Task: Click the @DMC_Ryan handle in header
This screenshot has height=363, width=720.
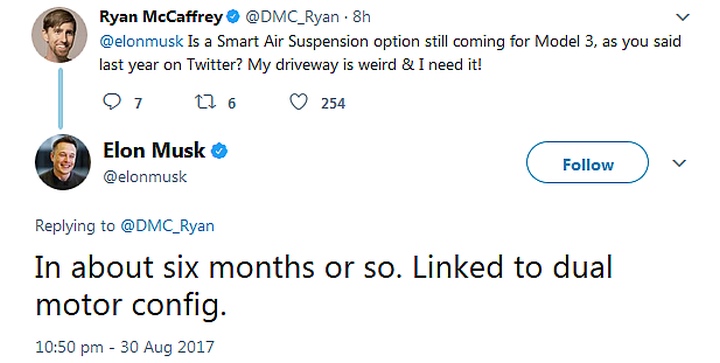Action: pyautogui.click(x=292, y=17)
